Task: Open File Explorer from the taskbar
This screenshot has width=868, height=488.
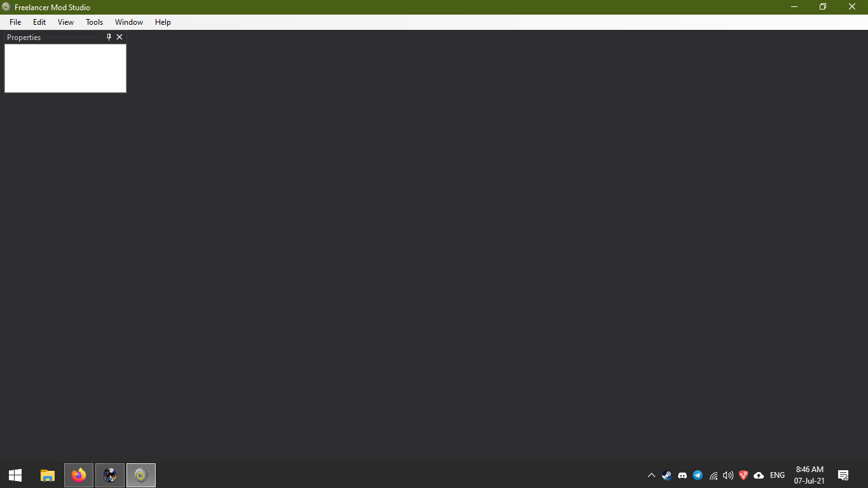Action: 47,475
